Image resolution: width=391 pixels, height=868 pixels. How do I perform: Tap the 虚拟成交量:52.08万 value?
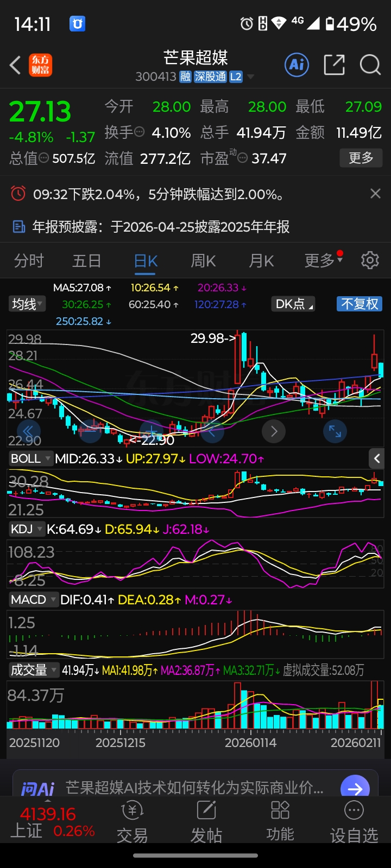pyautogui.click(x=324, y=670)
